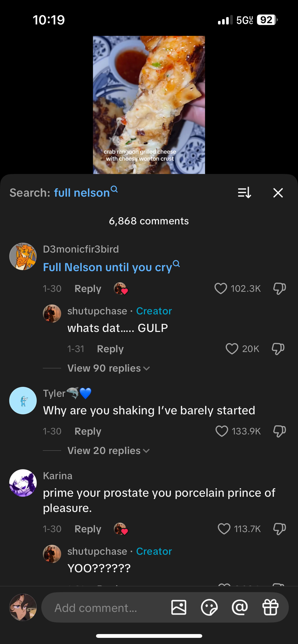Close the comments panel

(278, 193)
